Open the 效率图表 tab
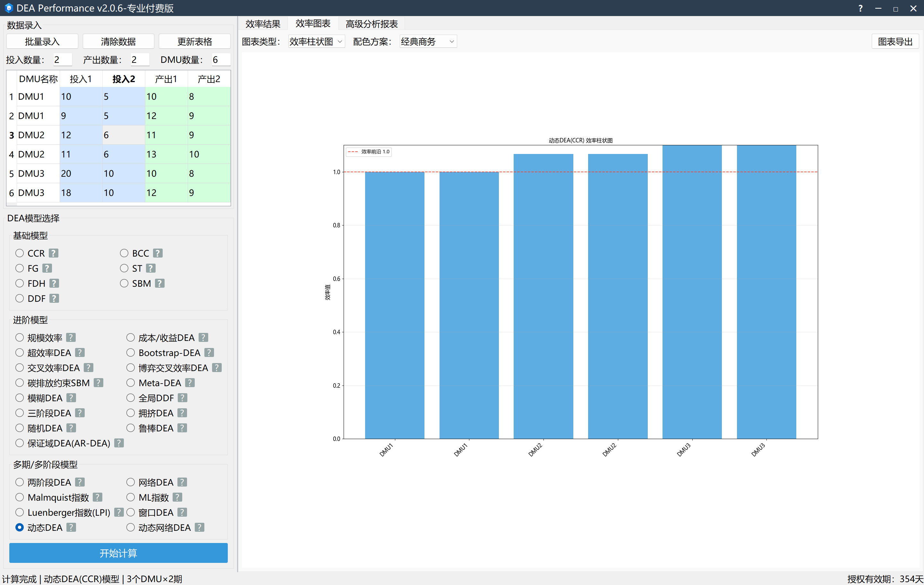Viewport: 924px width, 585px height. 313,23
